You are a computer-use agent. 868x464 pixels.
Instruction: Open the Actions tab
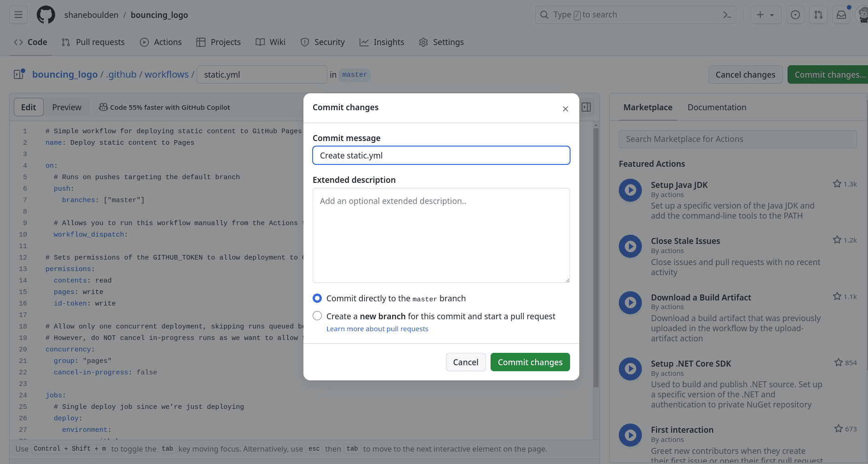pos(161,42)
